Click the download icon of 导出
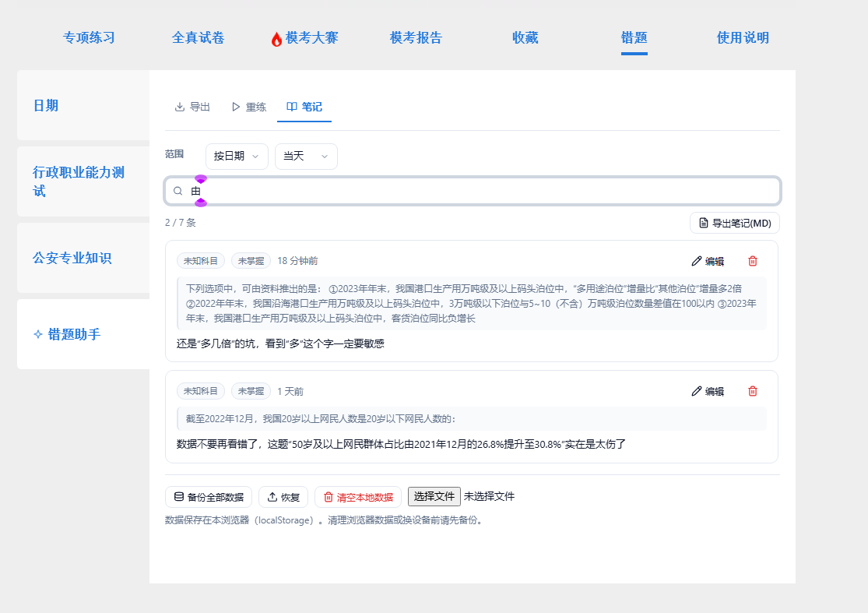Viewport: 868px width, 613px height. (x=179, y=107)
